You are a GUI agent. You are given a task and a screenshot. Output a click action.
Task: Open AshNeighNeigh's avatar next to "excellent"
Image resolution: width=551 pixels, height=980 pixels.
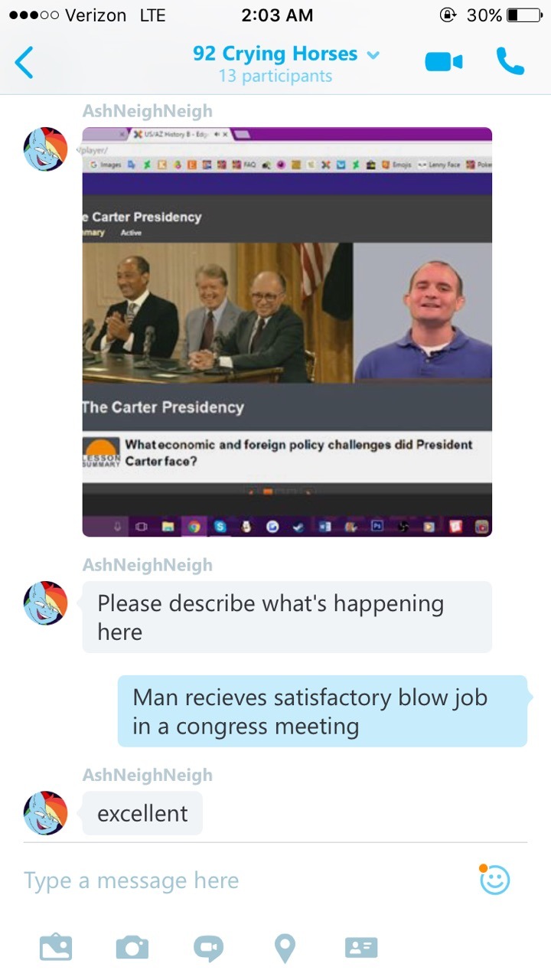tap(46, 813)
